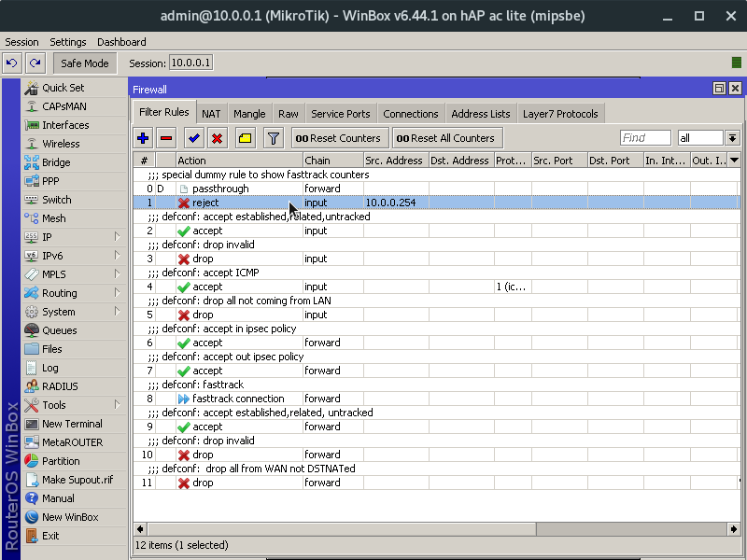This screenshot has width=747, height=560.
Task: Open the filter funnel icon
Action: [x=273, y=138]
